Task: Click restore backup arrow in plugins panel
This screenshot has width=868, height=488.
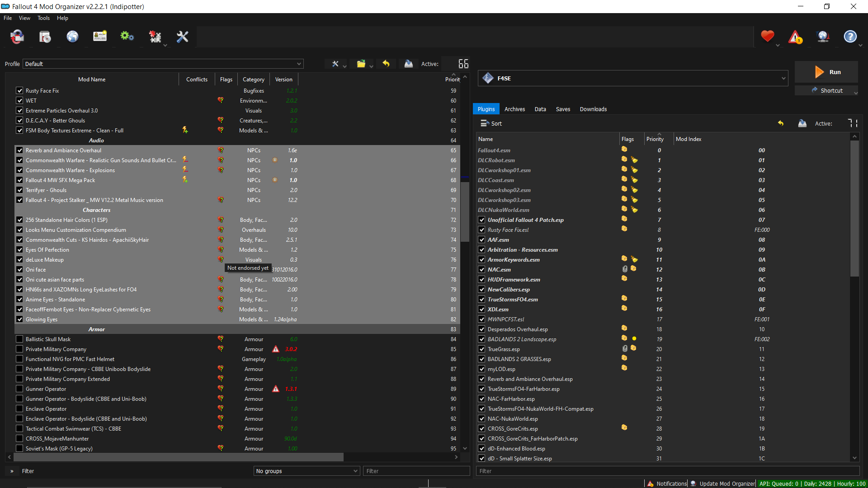Action: [x=781, y=123]
